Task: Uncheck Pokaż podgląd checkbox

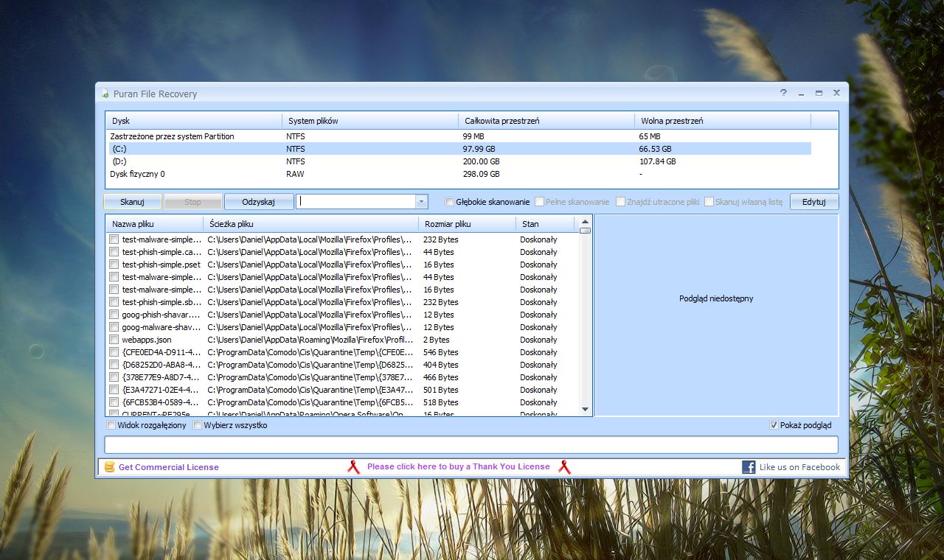Action: [774, 425]
